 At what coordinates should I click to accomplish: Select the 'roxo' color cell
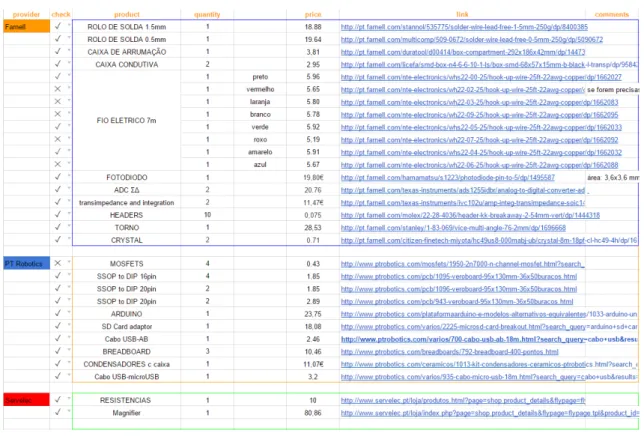point(260,140)
